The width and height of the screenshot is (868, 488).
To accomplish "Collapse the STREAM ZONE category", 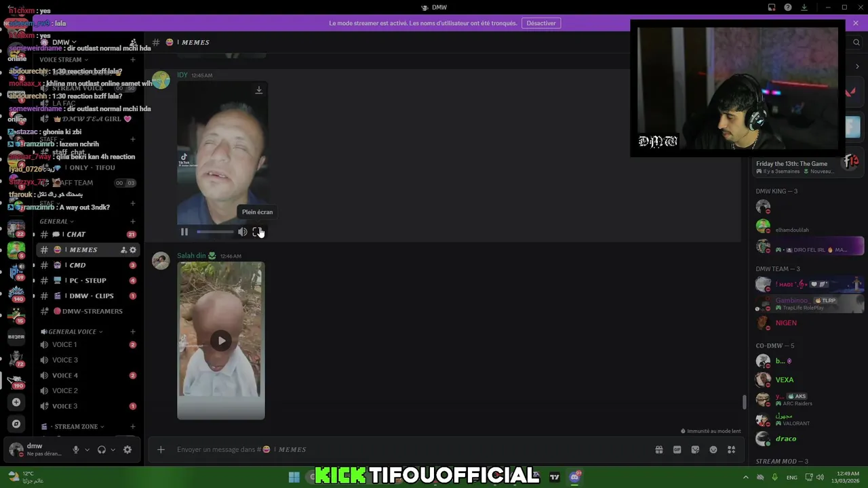I will point(73,427).
